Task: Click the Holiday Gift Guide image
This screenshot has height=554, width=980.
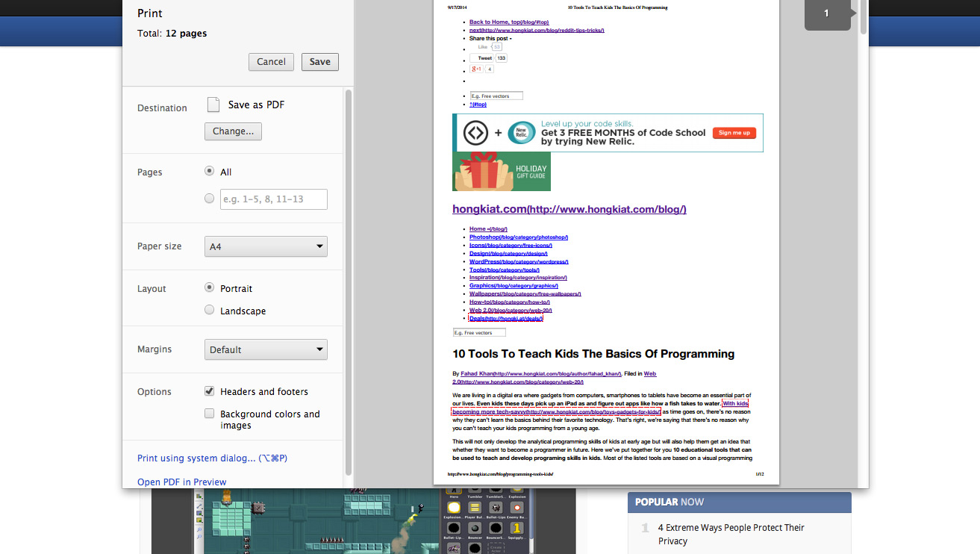Action: tap(502, 172)
